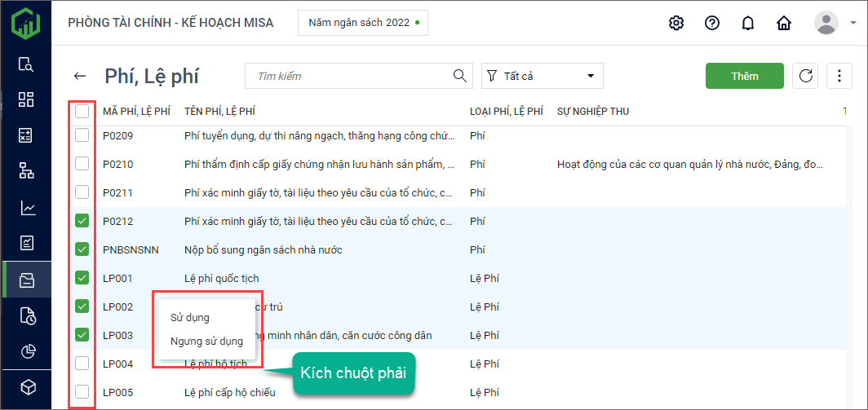Go to home page icon
Image resolution: width=868 pixels, height=410 pixels.
coord(784,23)
